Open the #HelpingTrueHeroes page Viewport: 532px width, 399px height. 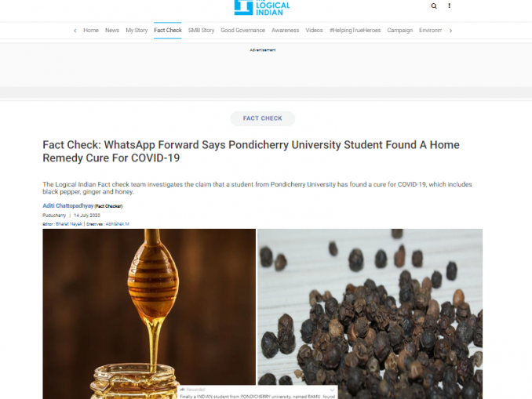355,30
